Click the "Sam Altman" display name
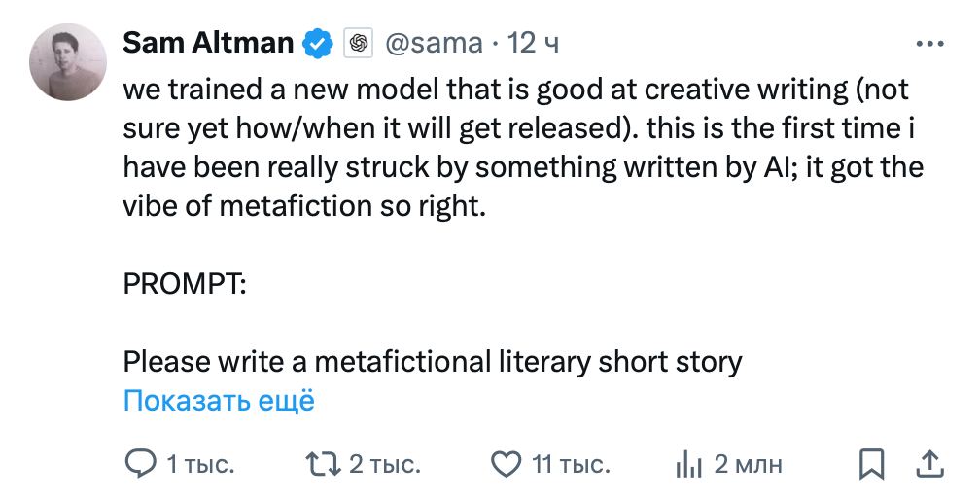Screen dimensions: 980x502 pyautogui.click(x=208, y=43)
